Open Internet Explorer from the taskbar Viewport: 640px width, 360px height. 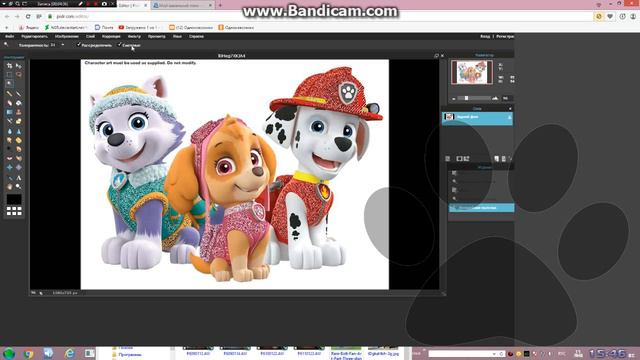pos(70,353)
